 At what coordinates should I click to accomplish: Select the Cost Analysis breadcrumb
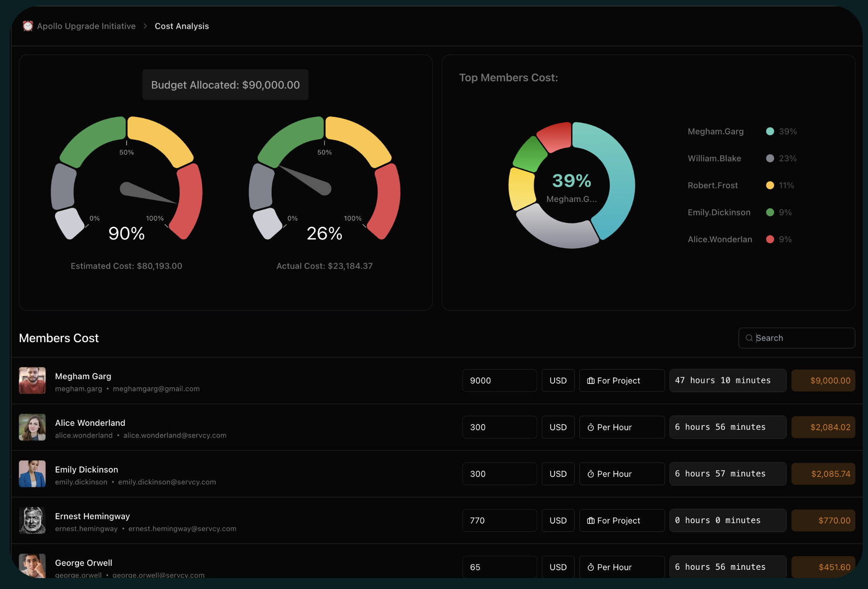[x=182, y=26]
